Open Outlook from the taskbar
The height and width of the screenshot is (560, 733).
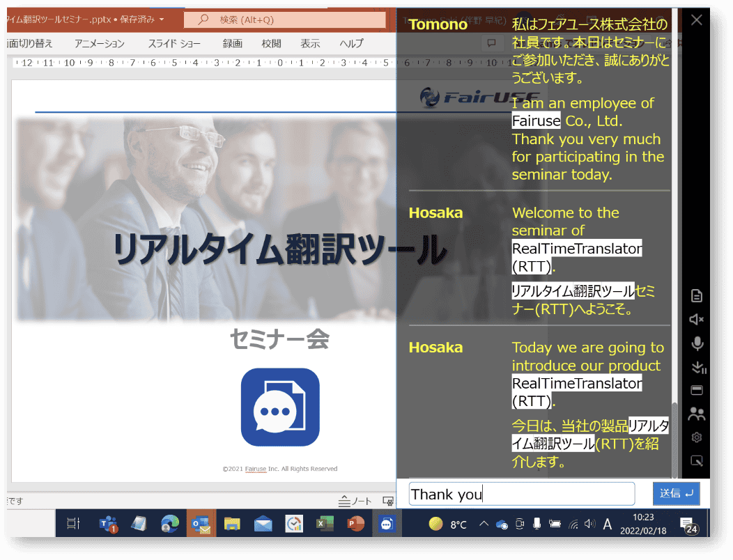[x=201, y=524]
